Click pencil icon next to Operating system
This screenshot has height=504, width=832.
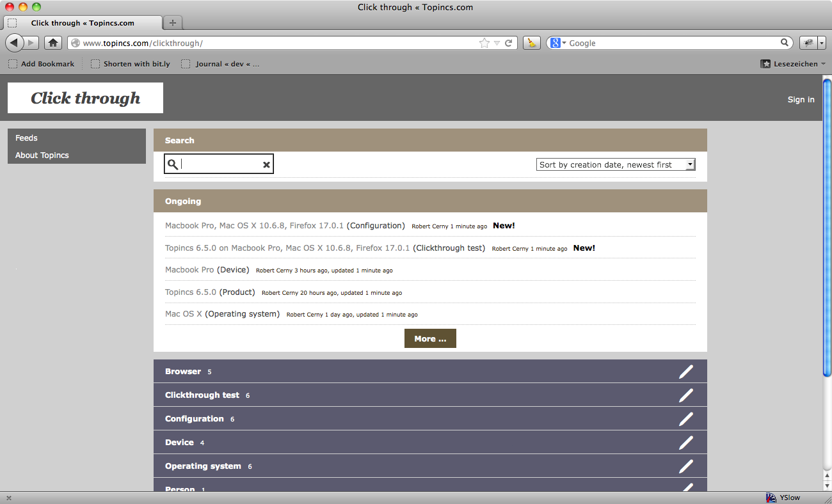685,466
